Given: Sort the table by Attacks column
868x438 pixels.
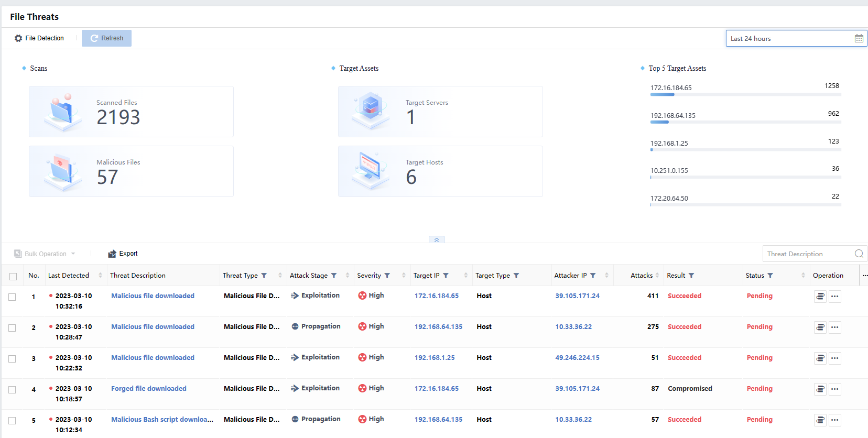Looking at the screenshot, I should point(657,276).
